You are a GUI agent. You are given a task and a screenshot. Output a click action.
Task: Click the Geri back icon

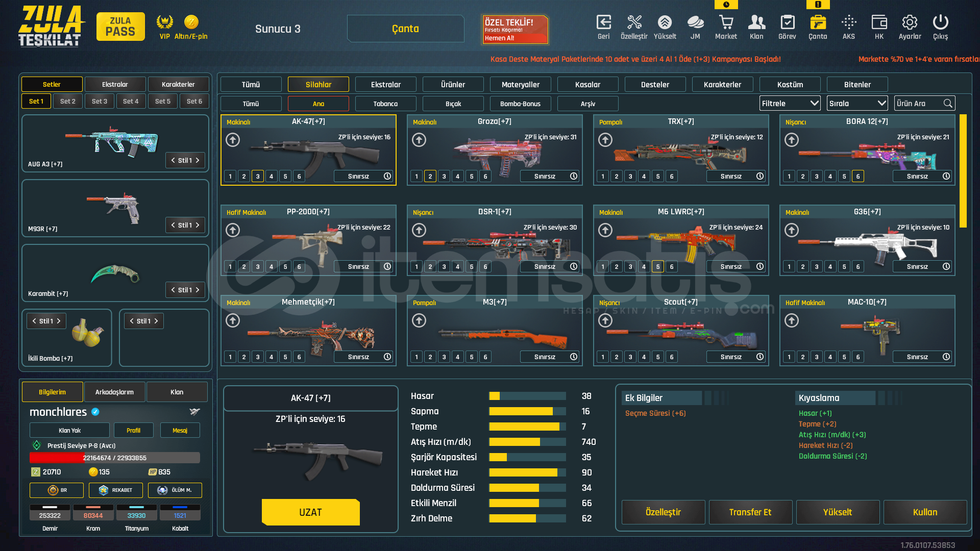point(603,22)
